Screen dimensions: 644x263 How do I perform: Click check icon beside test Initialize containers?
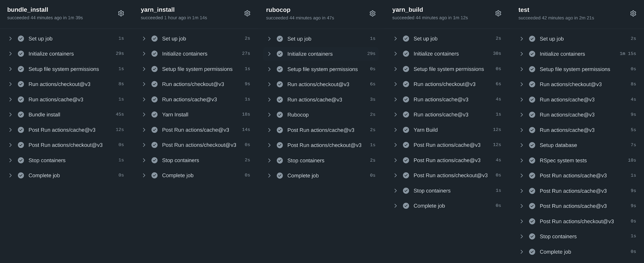(532, 54)
